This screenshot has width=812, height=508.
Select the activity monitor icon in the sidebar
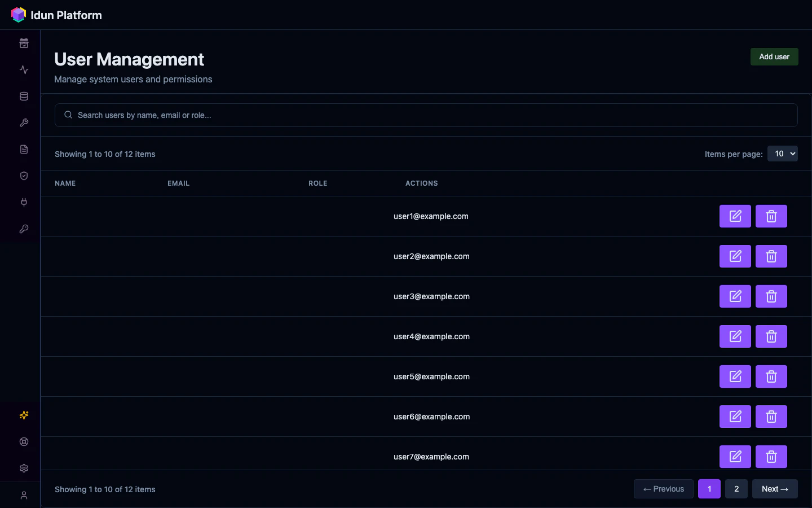24,70
